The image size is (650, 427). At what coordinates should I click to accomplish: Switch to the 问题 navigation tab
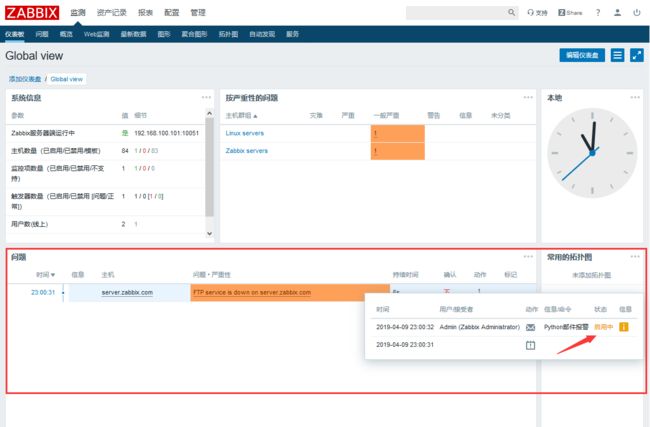[x=42, y=34]
